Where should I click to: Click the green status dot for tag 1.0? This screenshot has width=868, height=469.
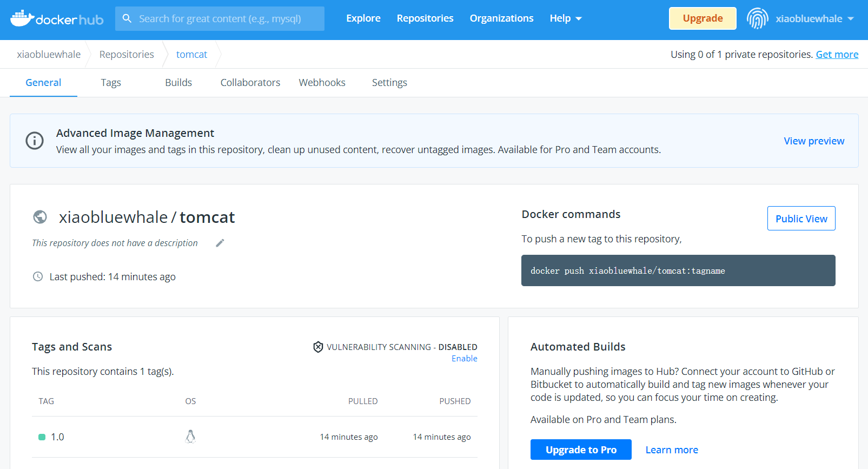click(42, 437)
